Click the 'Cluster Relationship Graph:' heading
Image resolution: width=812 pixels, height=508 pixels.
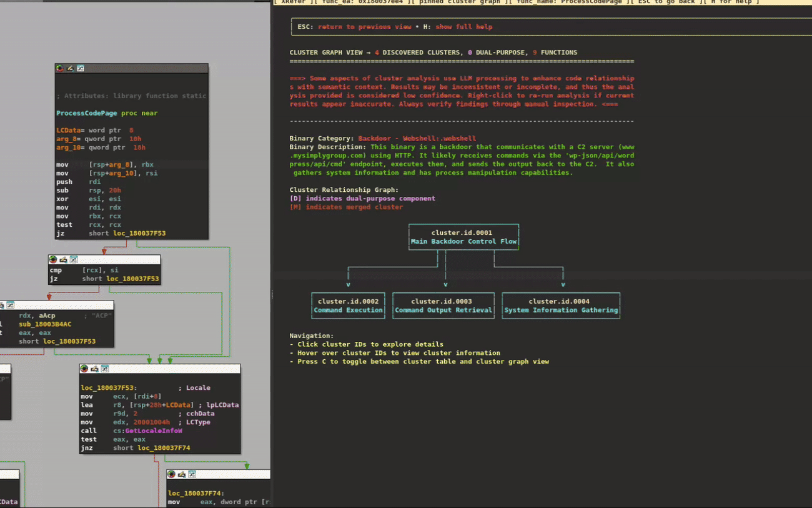point(344,190)
